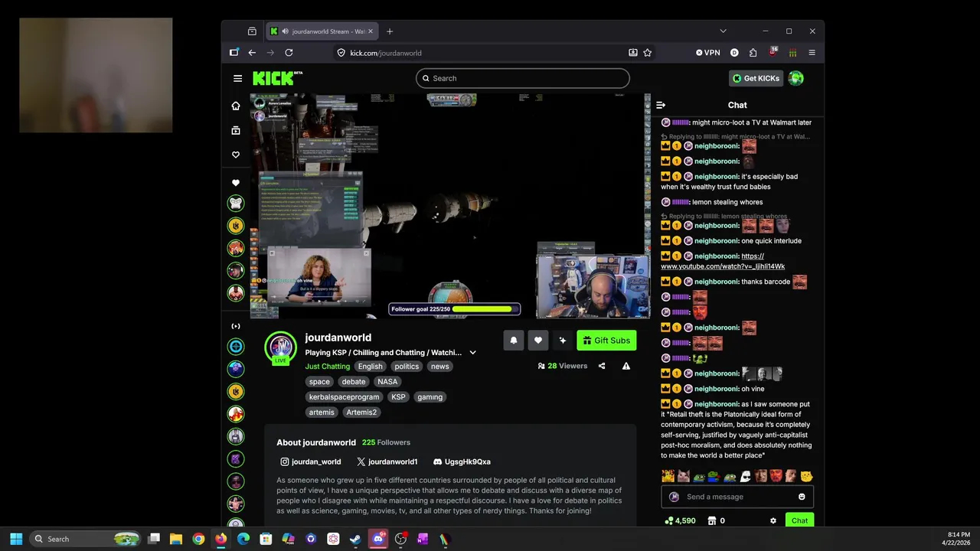Click the KICK logo
Viewport: 980px width, 551px height.
pyautogui.click(x=277, y=78)
